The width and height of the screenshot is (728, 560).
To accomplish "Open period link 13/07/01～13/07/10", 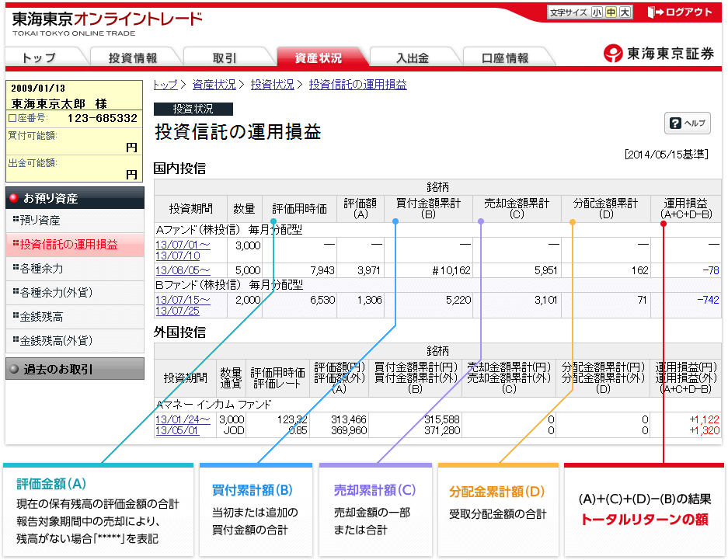I will 183,250.
